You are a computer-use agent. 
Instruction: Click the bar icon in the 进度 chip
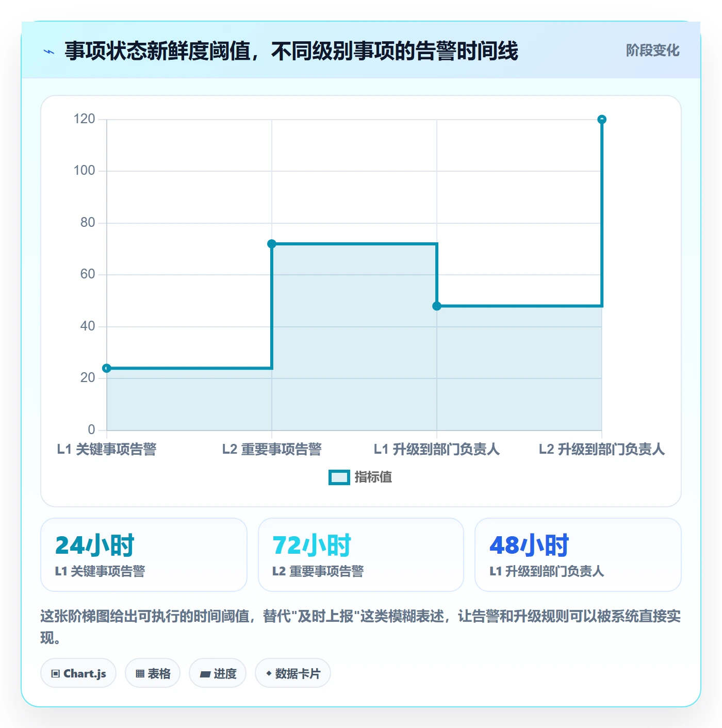click(205, 674)
